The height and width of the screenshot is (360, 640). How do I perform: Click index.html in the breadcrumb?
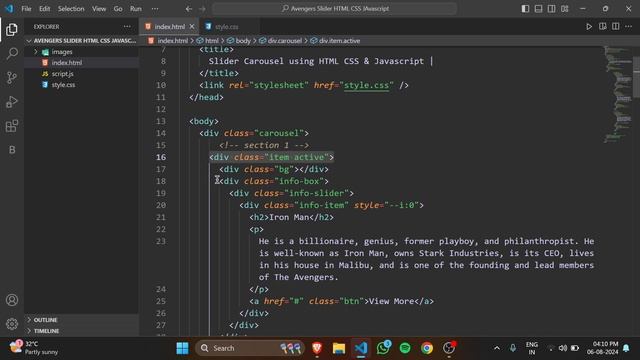172,41
